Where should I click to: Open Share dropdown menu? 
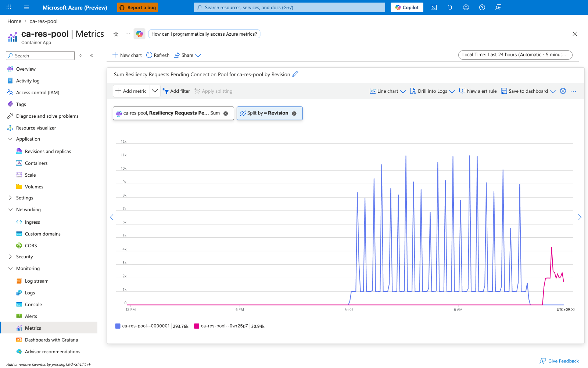187,55
